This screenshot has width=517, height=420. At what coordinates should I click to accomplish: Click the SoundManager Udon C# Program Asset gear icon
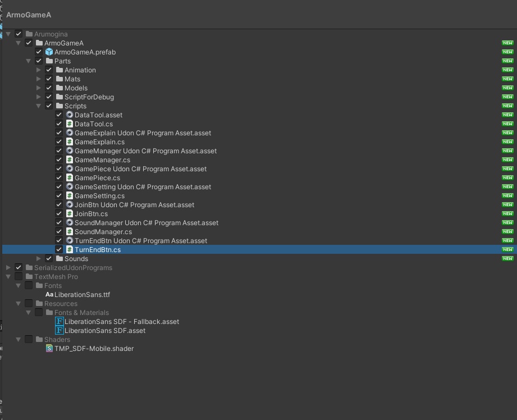click(69, 222)
